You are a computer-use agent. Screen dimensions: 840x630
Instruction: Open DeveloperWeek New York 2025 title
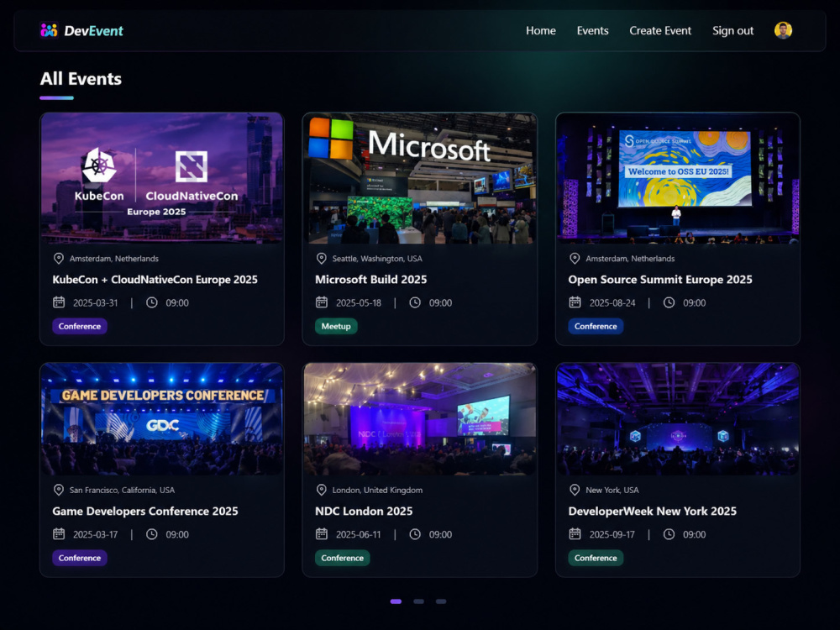tap(653, 511)
